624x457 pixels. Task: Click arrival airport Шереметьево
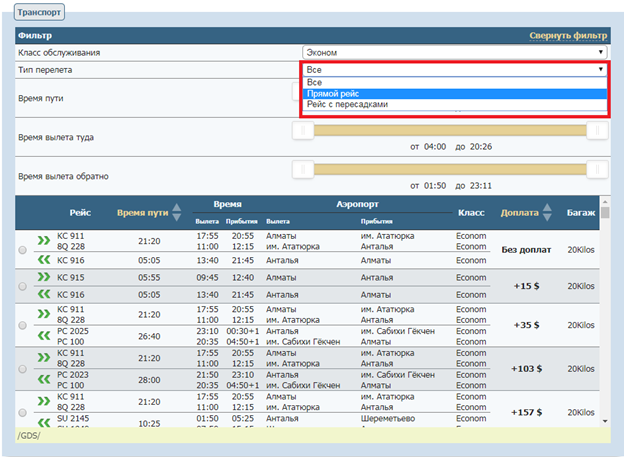pos(388,418)
